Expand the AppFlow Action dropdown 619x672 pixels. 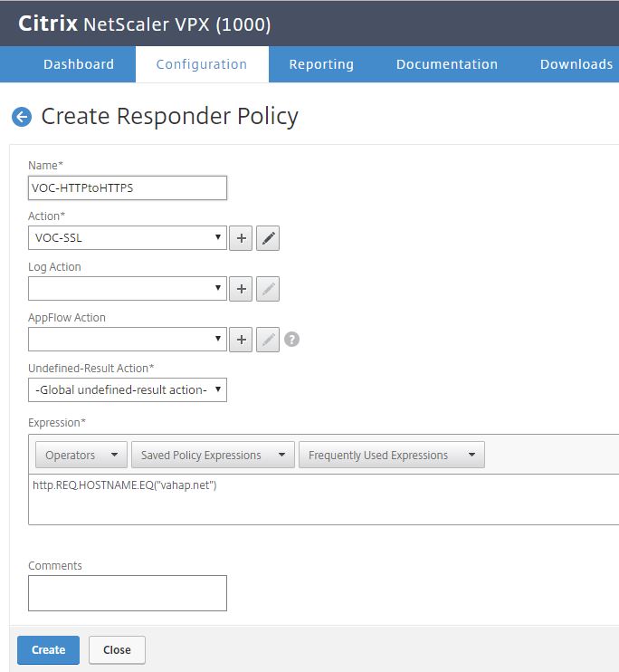[x=128, y=340]
